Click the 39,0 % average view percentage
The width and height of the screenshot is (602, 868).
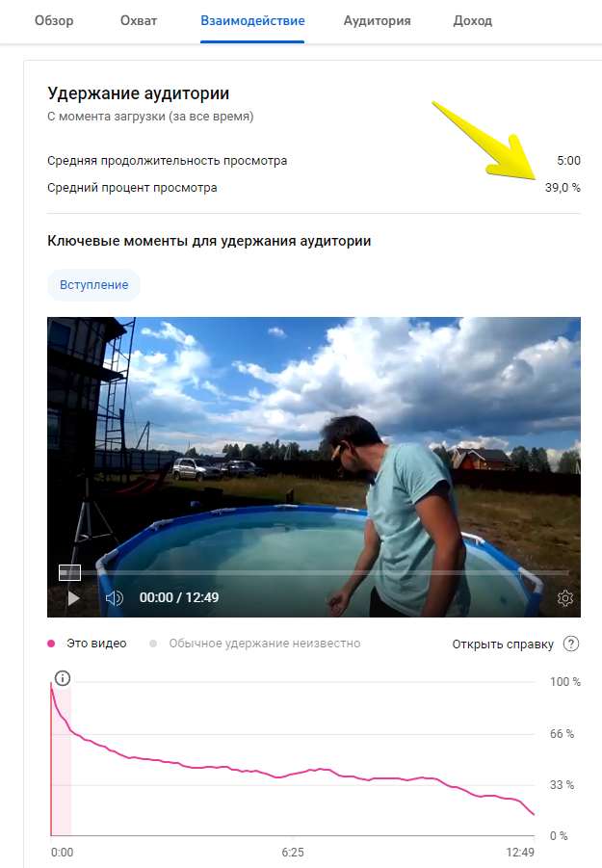(563, 188)
